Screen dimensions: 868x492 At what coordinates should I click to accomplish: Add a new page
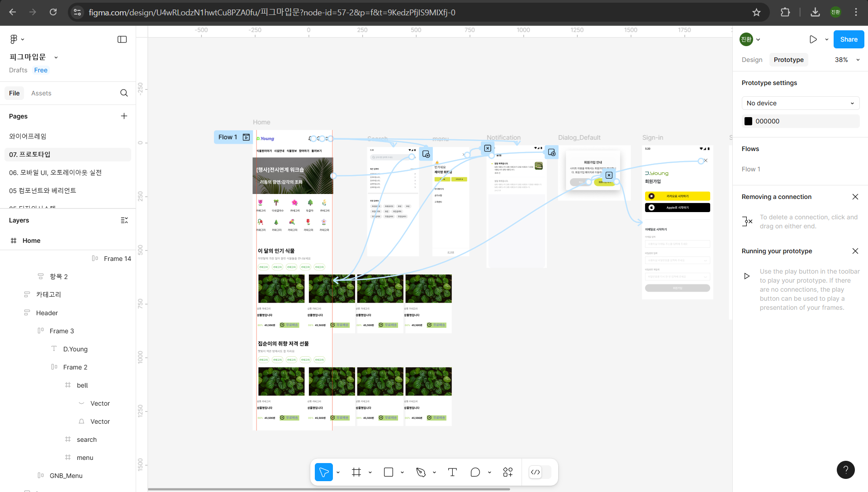(x=124, y=116)
